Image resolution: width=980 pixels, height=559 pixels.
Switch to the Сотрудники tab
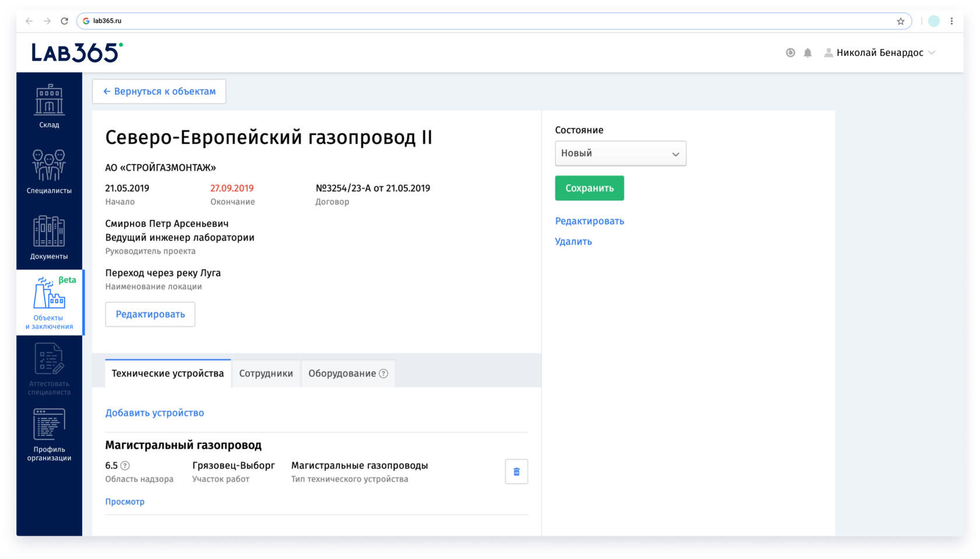[x=266, y=373]
